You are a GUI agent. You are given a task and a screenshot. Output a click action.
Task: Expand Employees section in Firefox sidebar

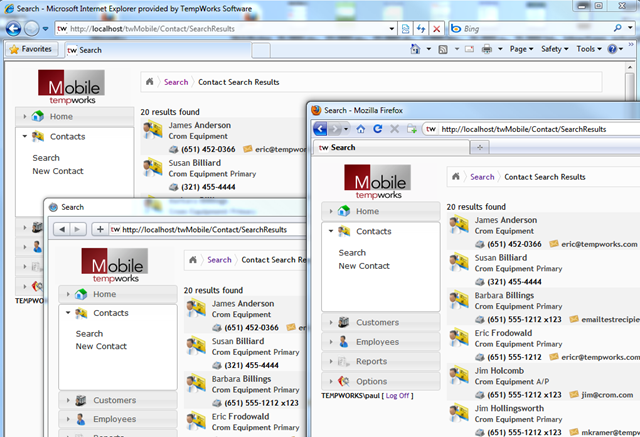pyautogui.click(x=380, y=342)
